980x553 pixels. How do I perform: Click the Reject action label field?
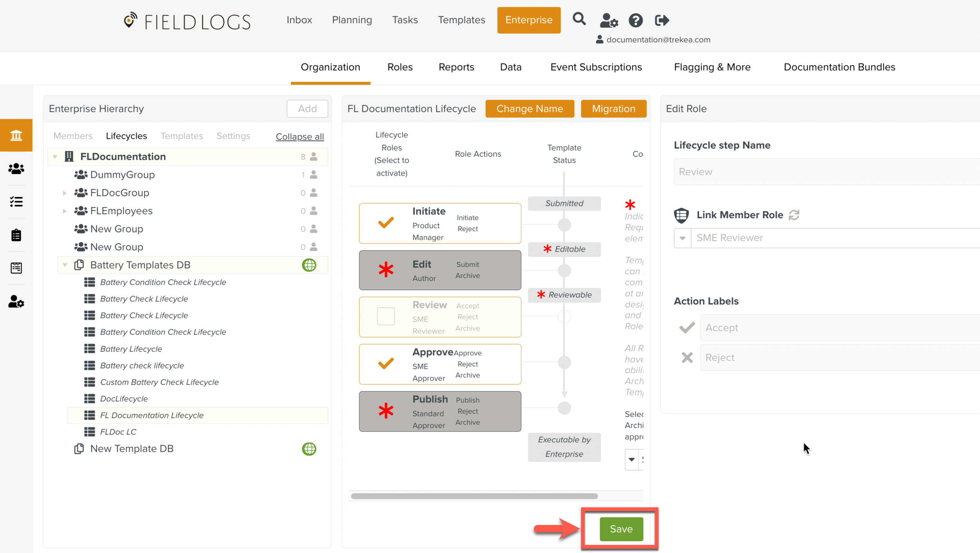pos(840,357)
